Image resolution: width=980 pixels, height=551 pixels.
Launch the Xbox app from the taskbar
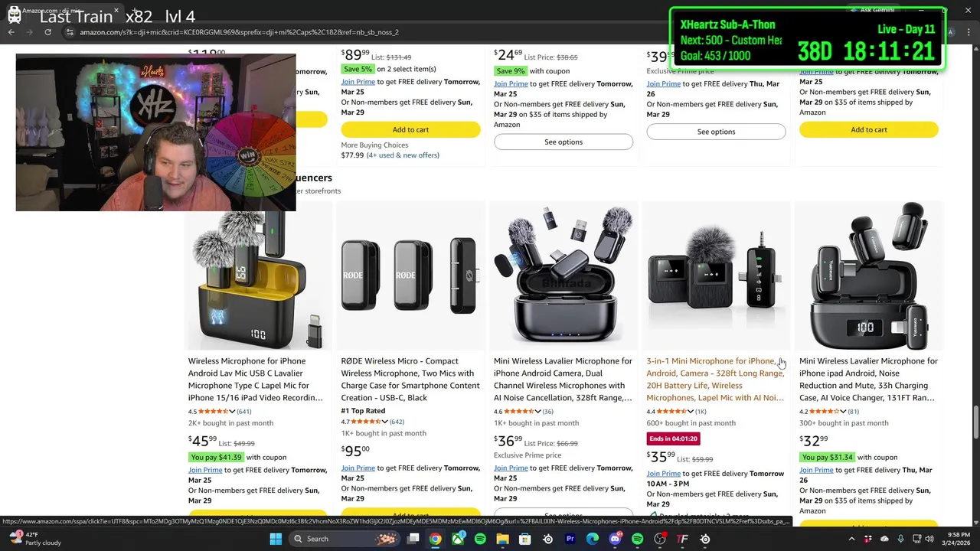click(x=458, y=539)
